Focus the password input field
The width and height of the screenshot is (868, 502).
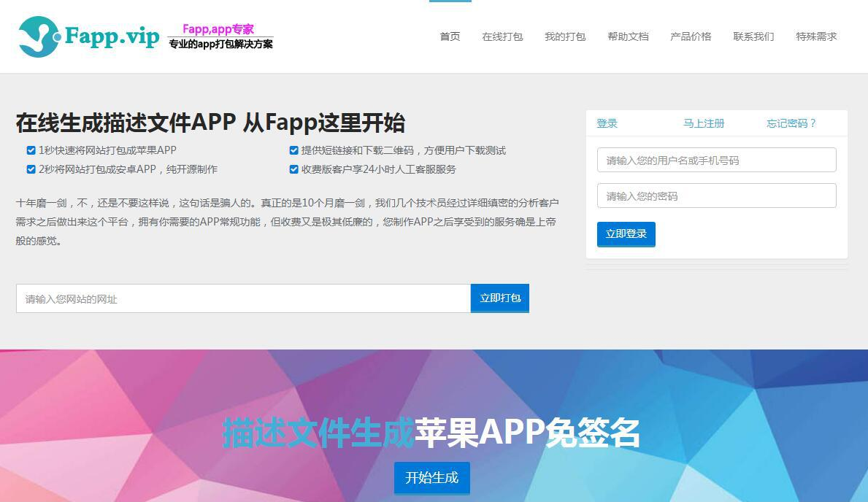(716, 196)
